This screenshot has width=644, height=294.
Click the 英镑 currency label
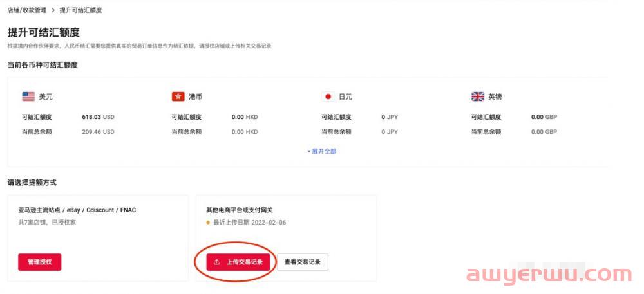pyautogui.click(x=495, y=97)
